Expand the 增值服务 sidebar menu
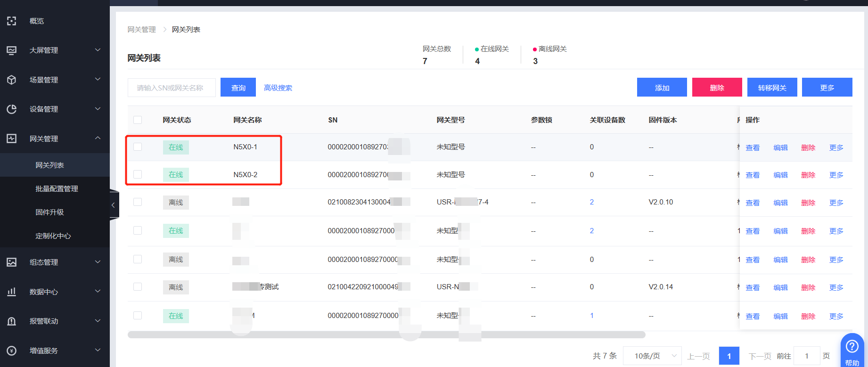 point(98,350)
